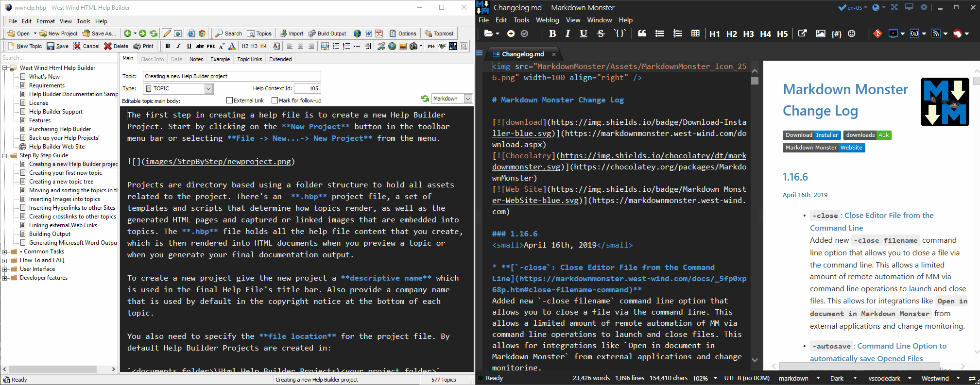Click the Import button in Help Builder toolbar

(292, 33)
